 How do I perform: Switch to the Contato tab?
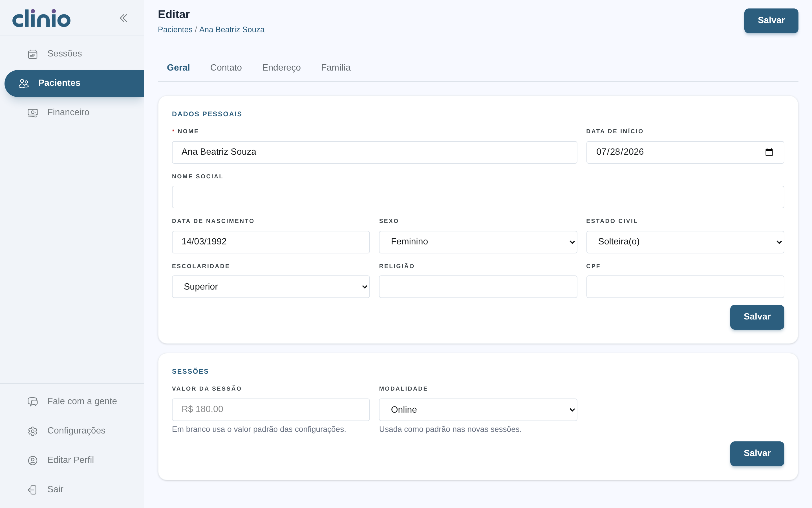226,67
